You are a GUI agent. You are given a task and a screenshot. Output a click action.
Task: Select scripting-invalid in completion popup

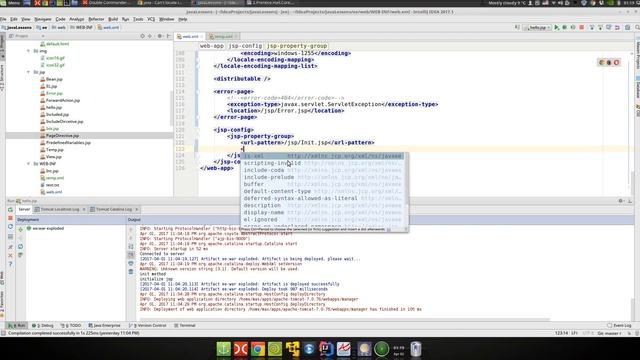(x=322, y=163)
